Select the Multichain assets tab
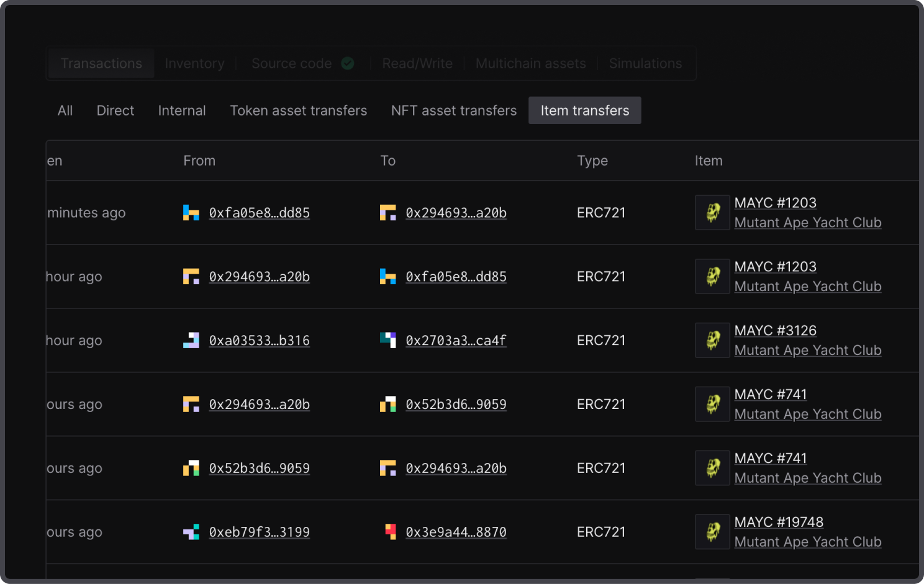The image size is (924, 584). [530, 63]
